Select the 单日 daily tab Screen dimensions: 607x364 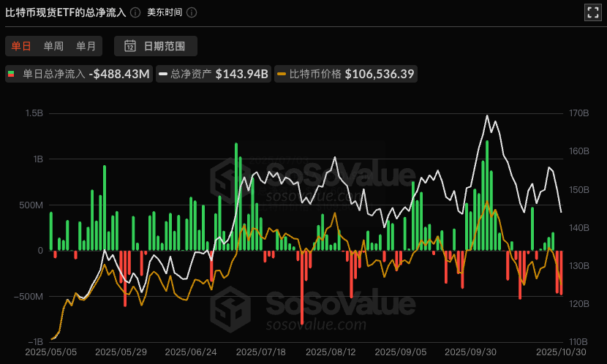[x=20, y=46]
